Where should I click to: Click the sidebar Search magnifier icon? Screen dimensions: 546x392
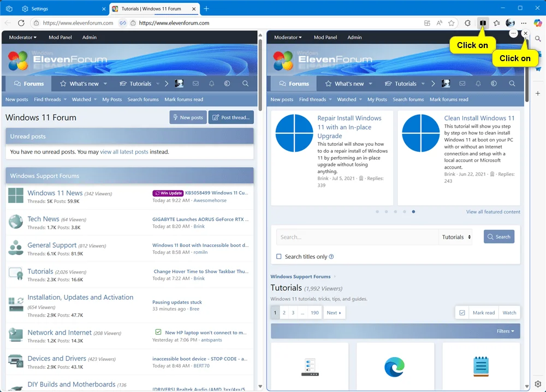(x=538, y=39)
